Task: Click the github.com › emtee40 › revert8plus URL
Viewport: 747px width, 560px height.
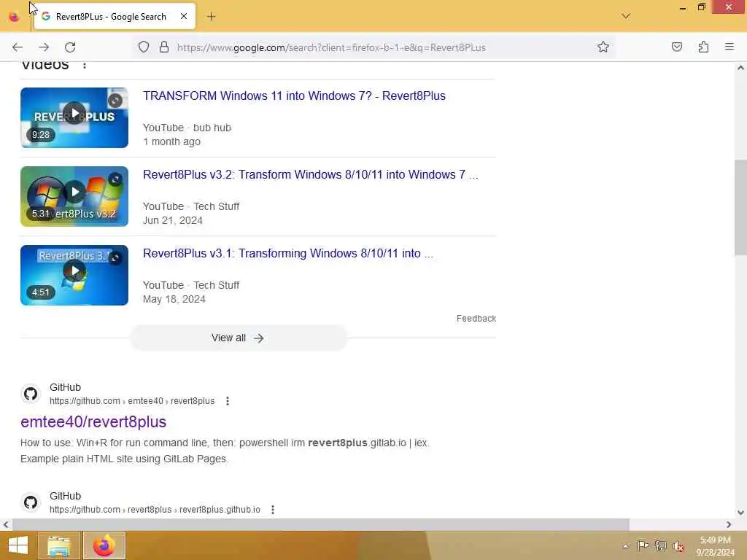Action: pos(132,401)
